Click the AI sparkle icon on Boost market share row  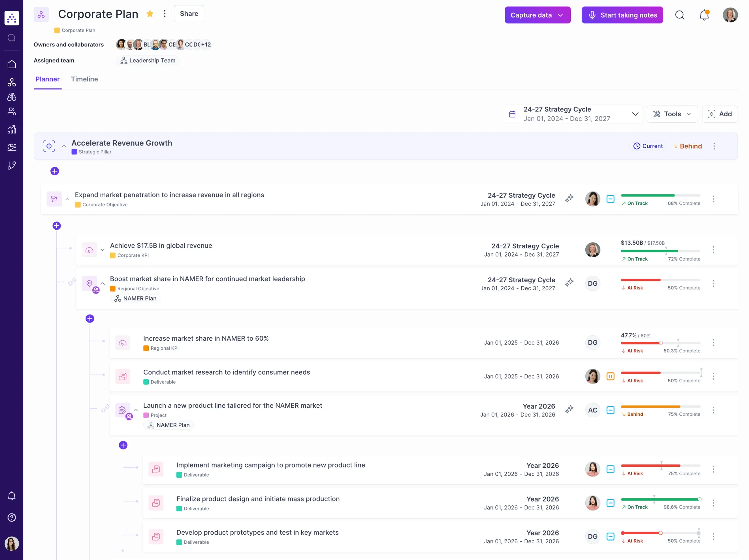pyautogui.click(x=569, y=283)
